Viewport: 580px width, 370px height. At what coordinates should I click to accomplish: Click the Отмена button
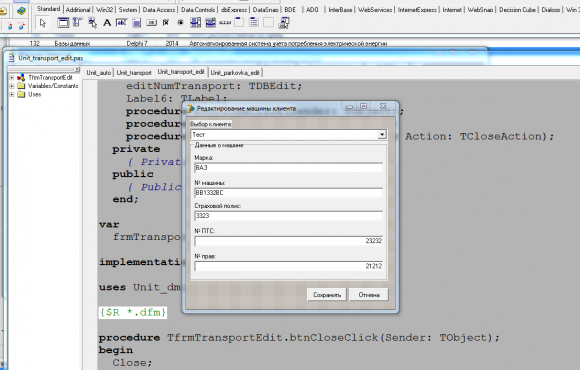369,295
